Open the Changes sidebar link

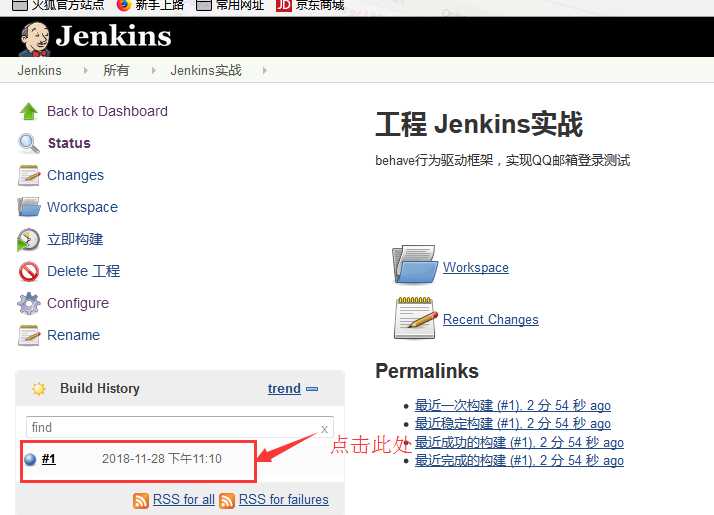click(76, 175)
